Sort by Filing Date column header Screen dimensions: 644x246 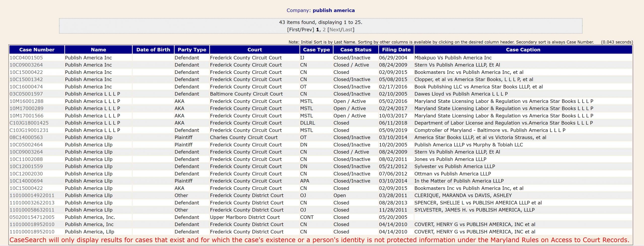click(396, 50)
